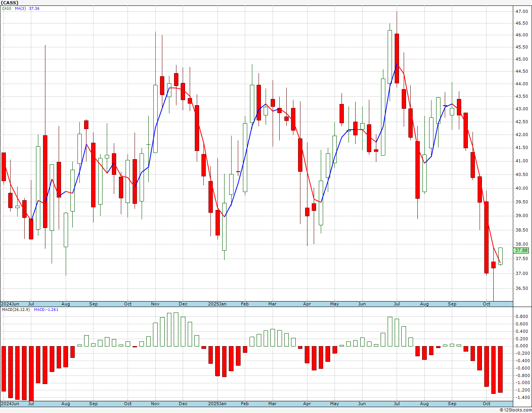Click the 39.50 price axis label
Screen dimensions: 532x413
click(521, 202)
